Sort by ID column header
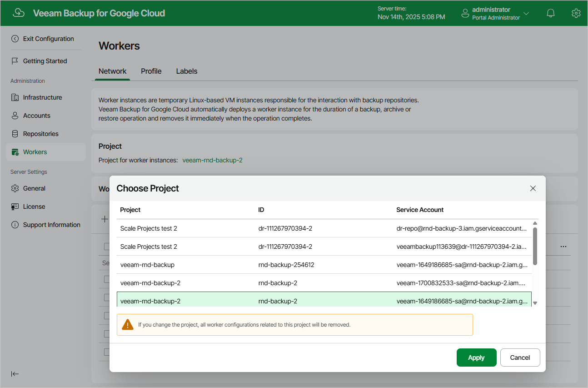This screenshot has height=388, width=588. [261, 210]
